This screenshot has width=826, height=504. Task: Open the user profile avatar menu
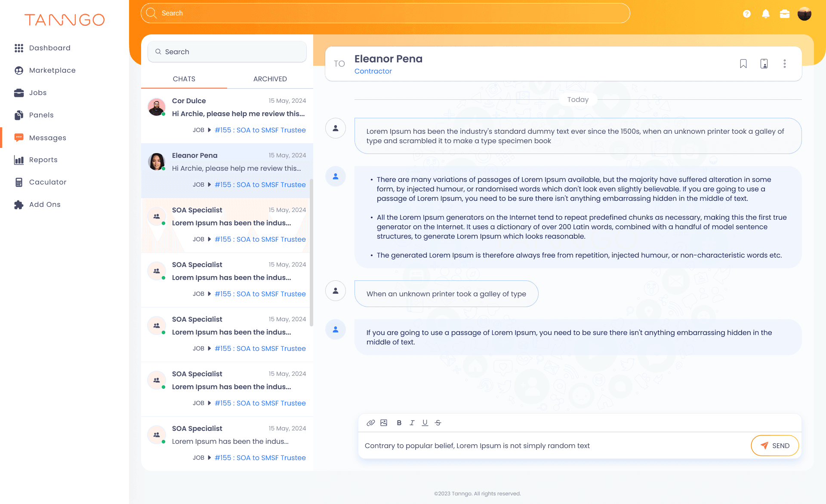tap(804, 14)
